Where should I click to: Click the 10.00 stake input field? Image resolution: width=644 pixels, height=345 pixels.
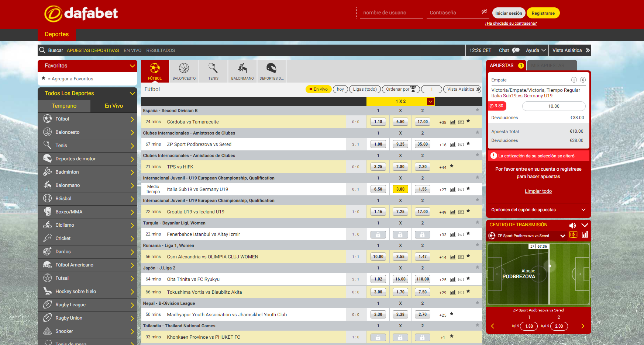coord(554,106)
